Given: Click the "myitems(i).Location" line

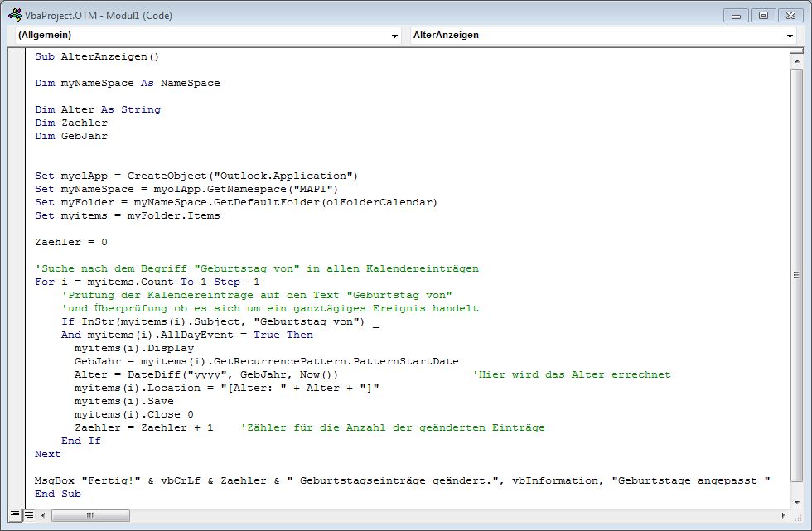Looking at the screenshot, I should pos(227,389).
